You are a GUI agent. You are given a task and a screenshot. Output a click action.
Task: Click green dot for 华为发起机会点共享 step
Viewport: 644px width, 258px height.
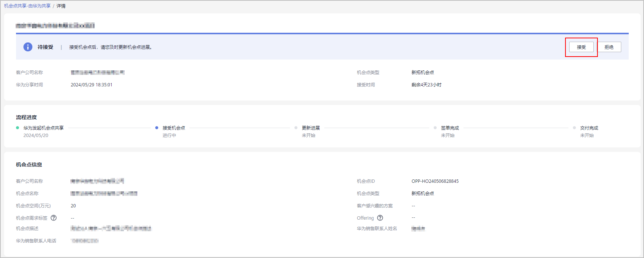coord(17,128)
